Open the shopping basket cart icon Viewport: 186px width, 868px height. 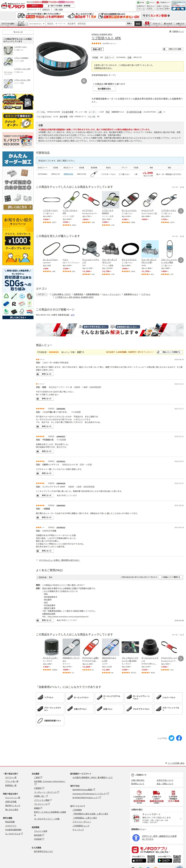coord(147,24)
